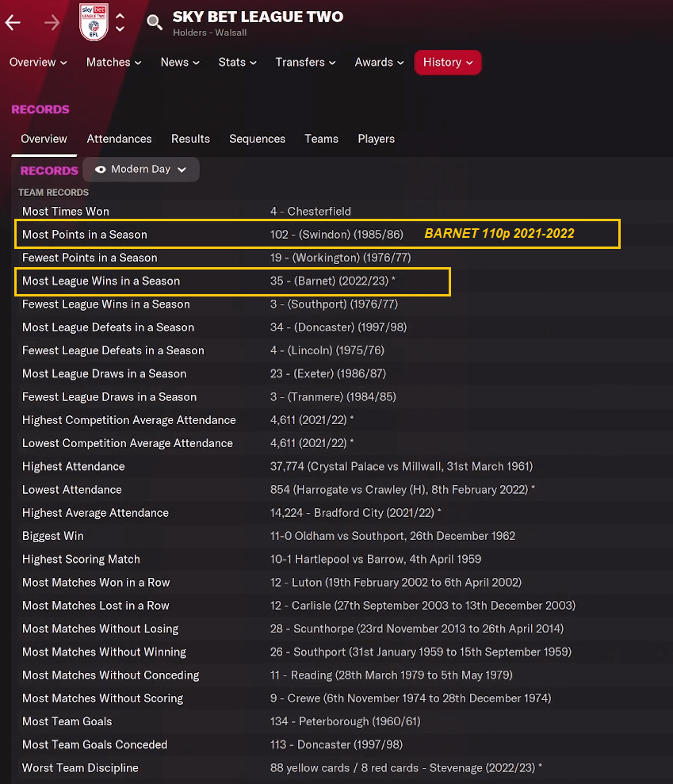Click '3 - (Tranmere) (1984/85)' value

[333, 397]
